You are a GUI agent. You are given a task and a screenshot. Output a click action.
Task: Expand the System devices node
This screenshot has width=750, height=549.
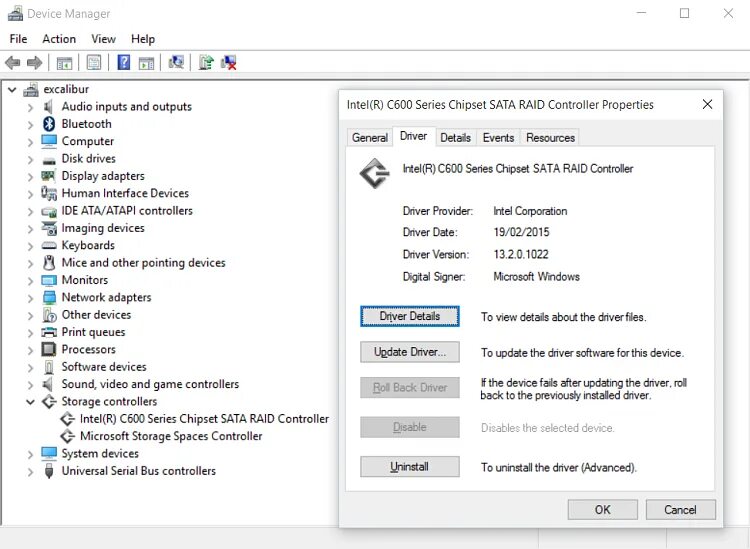[x=31, y=454]
